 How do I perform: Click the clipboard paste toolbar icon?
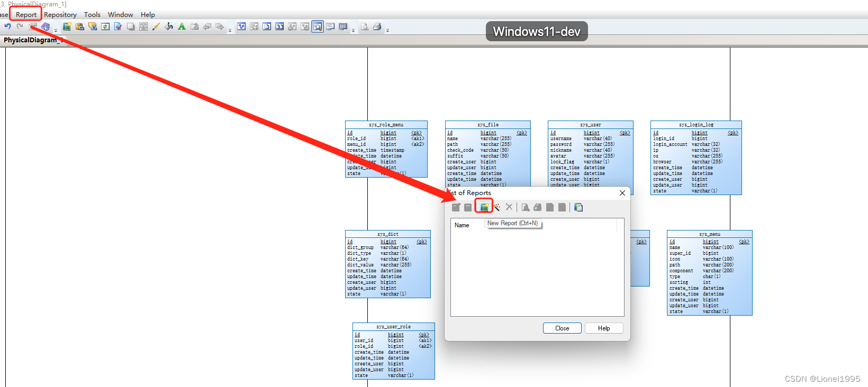pyautogui.click(x=80, y=26)
